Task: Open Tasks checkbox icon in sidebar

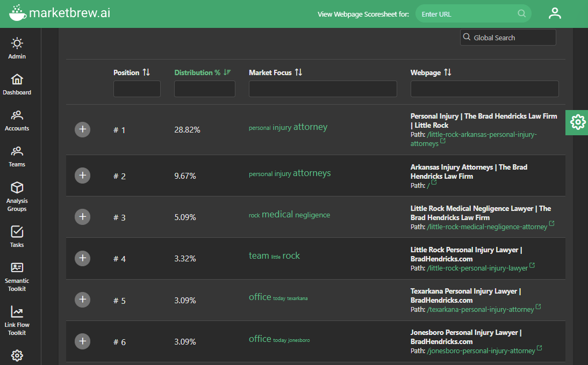Action: coord(17,236)
